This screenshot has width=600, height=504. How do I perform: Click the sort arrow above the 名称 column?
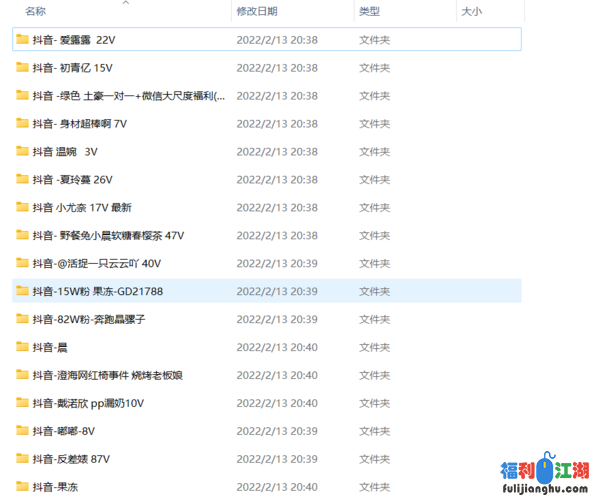tap(125, 3)
